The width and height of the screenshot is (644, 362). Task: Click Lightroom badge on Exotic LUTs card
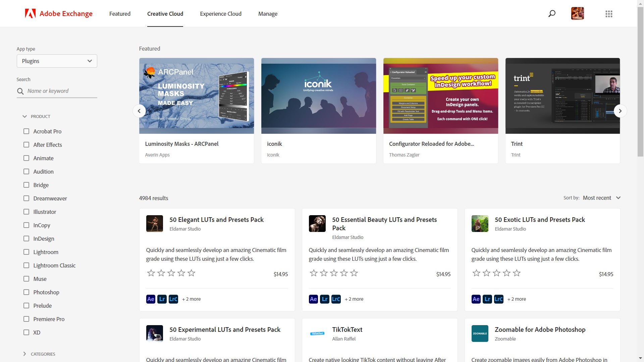pos(487,299)
